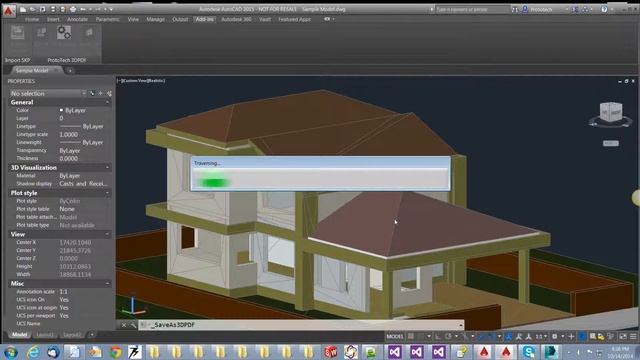Click the Import SKP ribbon icon

pos(18,33)
